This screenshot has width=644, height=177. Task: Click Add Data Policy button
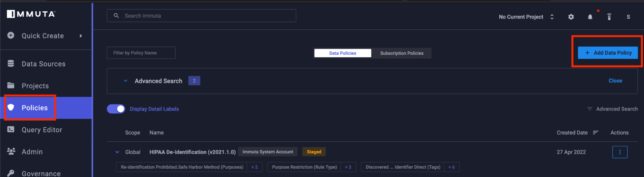[x=608, y=53]
